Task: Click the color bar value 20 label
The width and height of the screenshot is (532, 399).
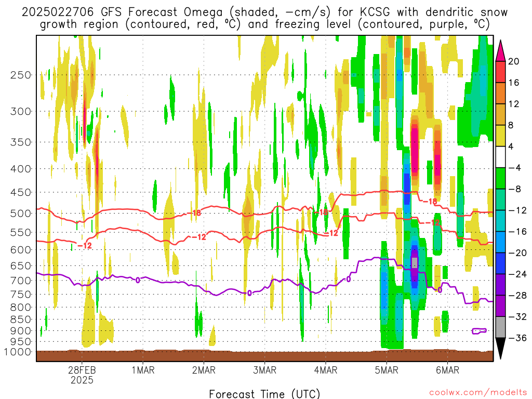Action: (x=513, y=61)
